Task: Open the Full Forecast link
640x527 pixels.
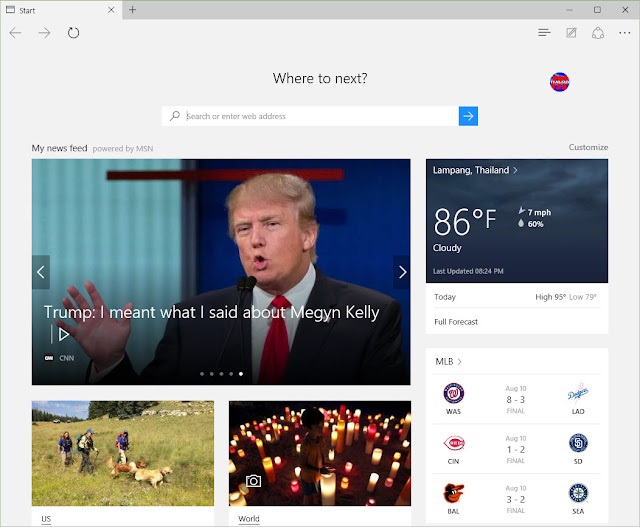Action: pos(456,322)
